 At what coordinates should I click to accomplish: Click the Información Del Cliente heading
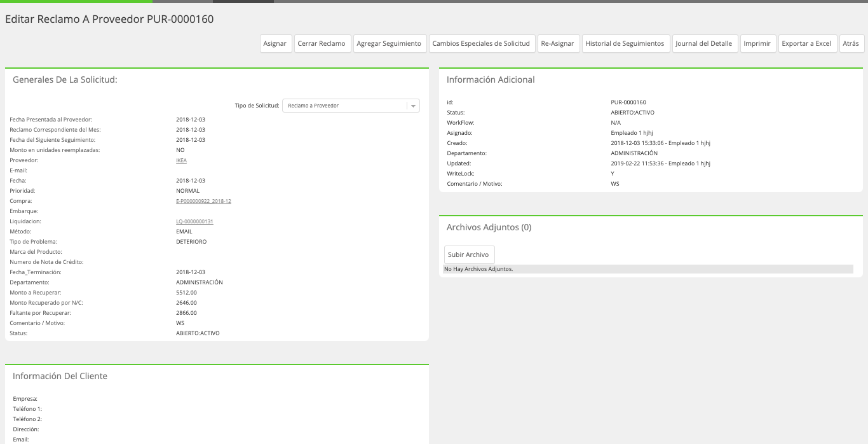60,376
